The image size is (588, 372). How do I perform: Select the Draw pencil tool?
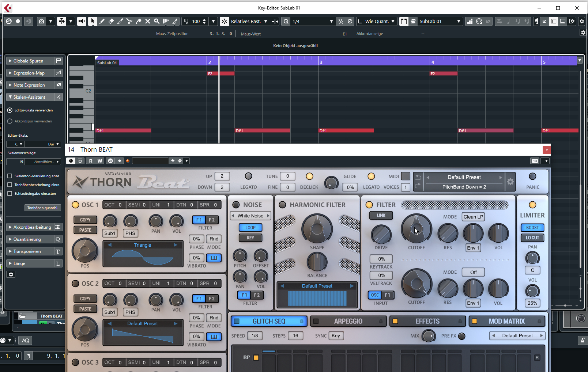[x=102, y=22]
